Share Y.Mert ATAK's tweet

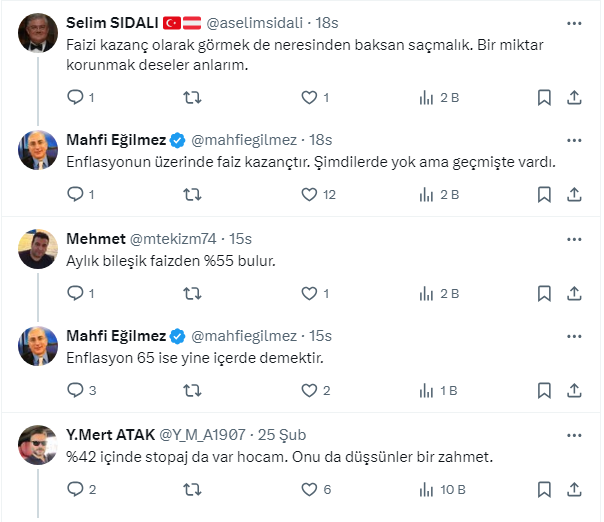pos(575,489)
